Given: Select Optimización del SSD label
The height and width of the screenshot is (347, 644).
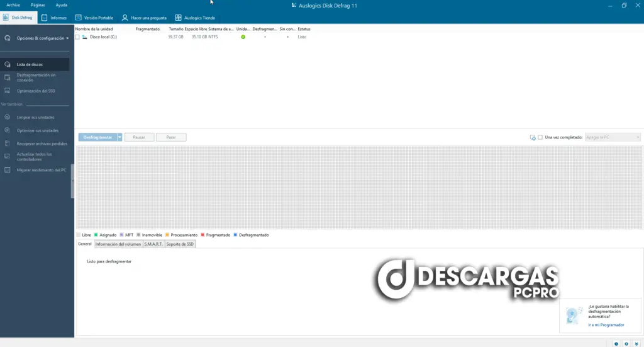Looking at the screenshot, I should [36, 91].
